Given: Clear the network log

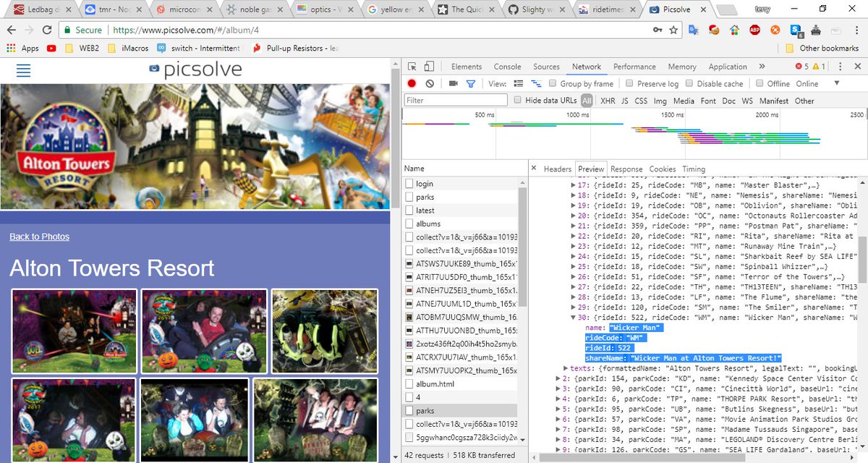Looking at the screenshot, I should click(x=430, y=84).
